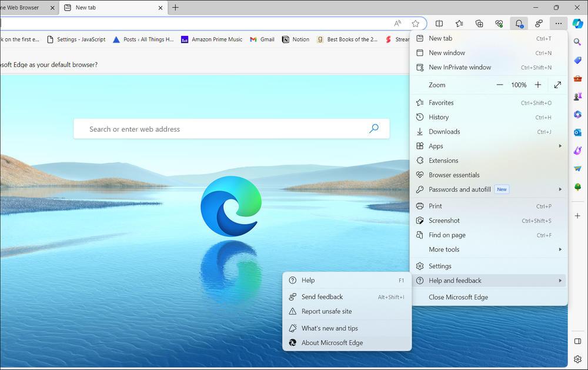Open Outlook from the Edge sidebar
This screenshot has width=588, height=370.
[577, 132]
